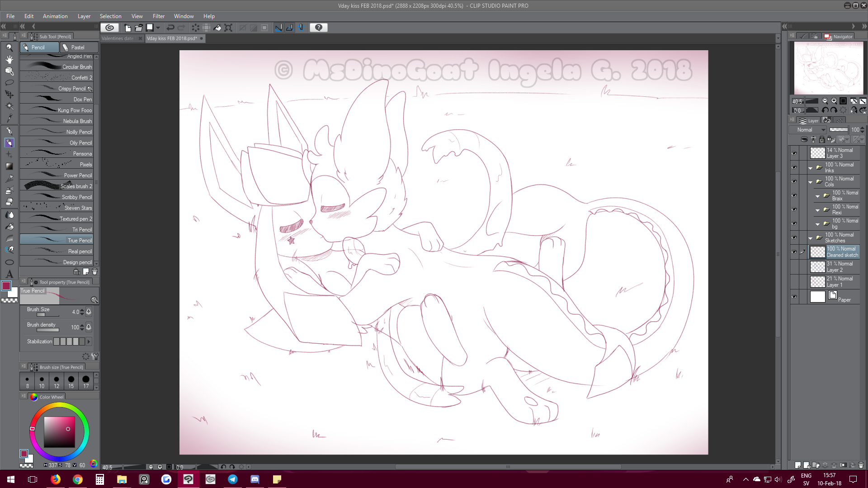This screenshot has width=868, height=488.
Task: Toggle visibility of the Rexi folder
Action: (x=794, y=209)
